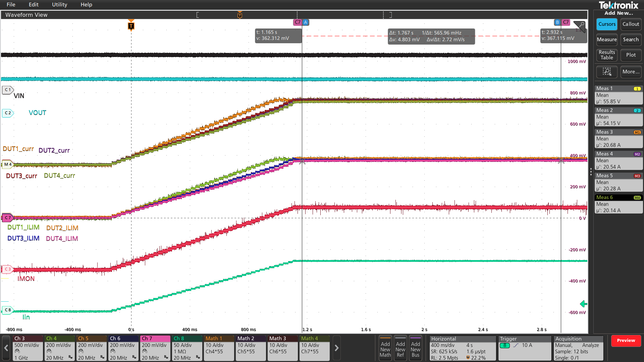The width and height of the screenshot is (644, 362).
Task: Select the C3 IMON channel handle
Action: tap(7, 269)
